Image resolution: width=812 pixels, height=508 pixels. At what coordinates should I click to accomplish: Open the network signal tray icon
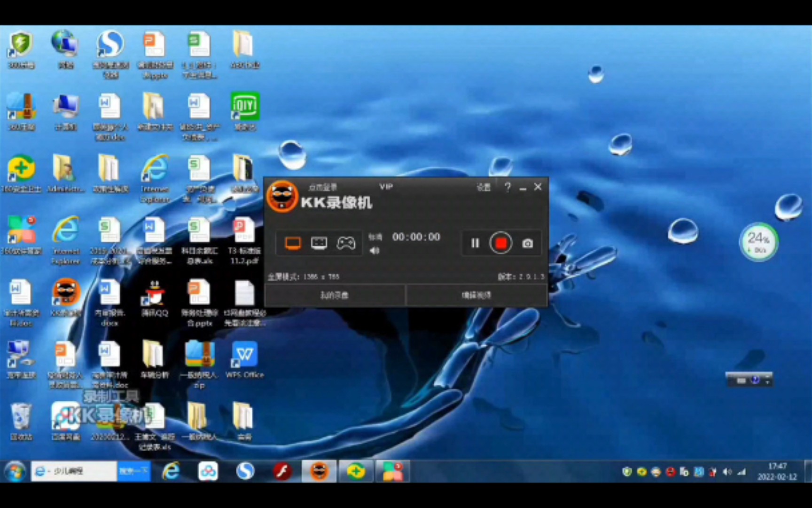pos(742,471)
